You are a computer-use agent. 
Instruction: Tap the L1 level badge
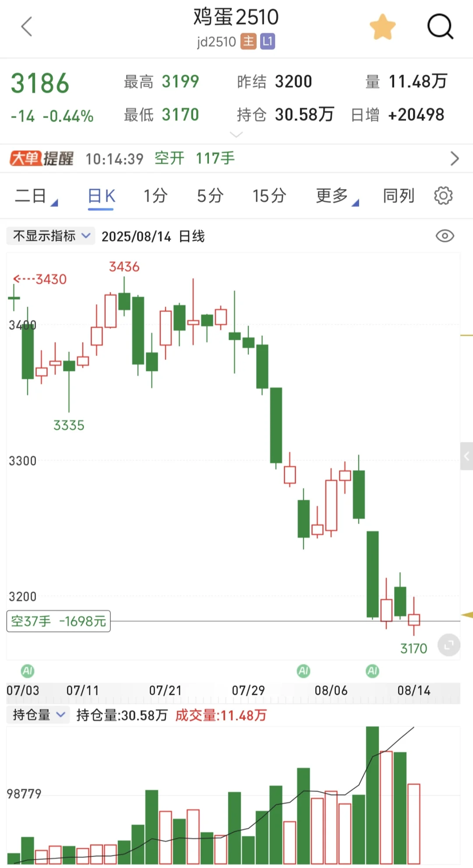[268, 42]
